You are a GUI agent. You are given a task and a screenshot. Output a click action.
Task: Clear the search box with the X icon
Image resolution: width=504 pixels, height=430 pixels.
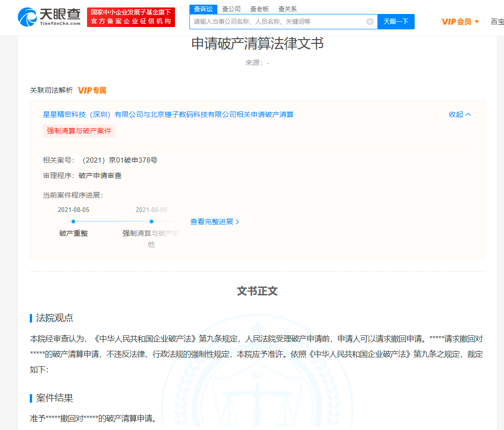370,21
